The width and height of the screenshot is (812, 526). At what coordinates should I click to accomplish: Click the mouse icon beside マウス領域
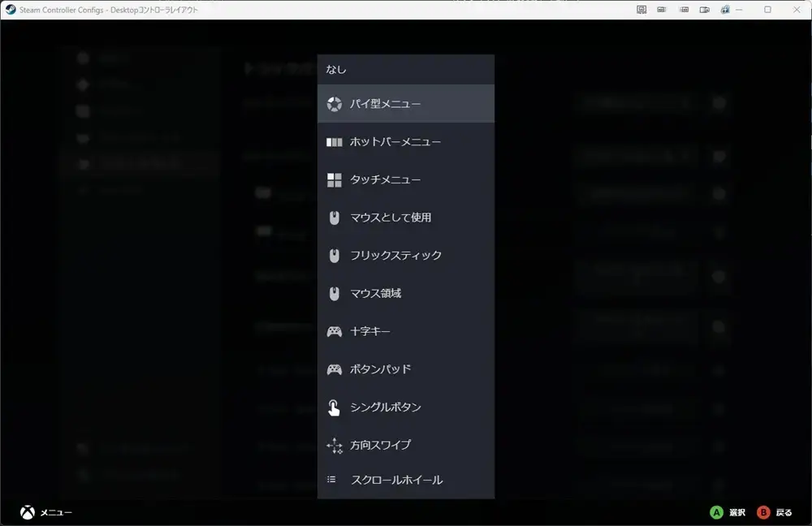[x=335, y=294]
